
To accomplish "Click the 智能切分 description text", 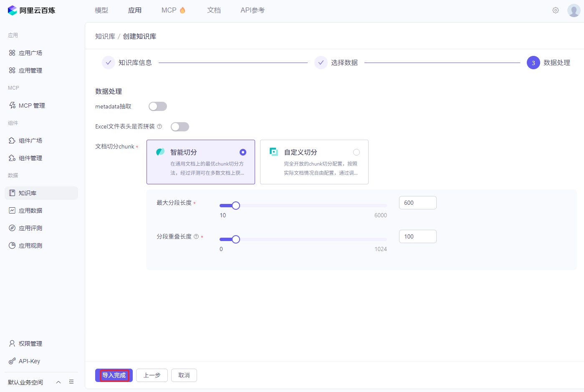I will pyautogui.click(x=207, y=168).
